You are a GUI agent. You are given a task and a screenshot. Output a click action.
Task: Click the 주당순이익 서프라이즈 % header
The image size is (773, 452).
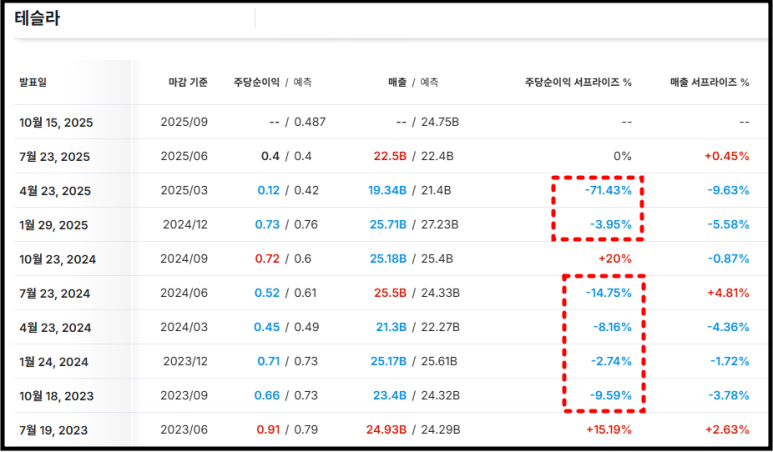(x=578, y=82)
